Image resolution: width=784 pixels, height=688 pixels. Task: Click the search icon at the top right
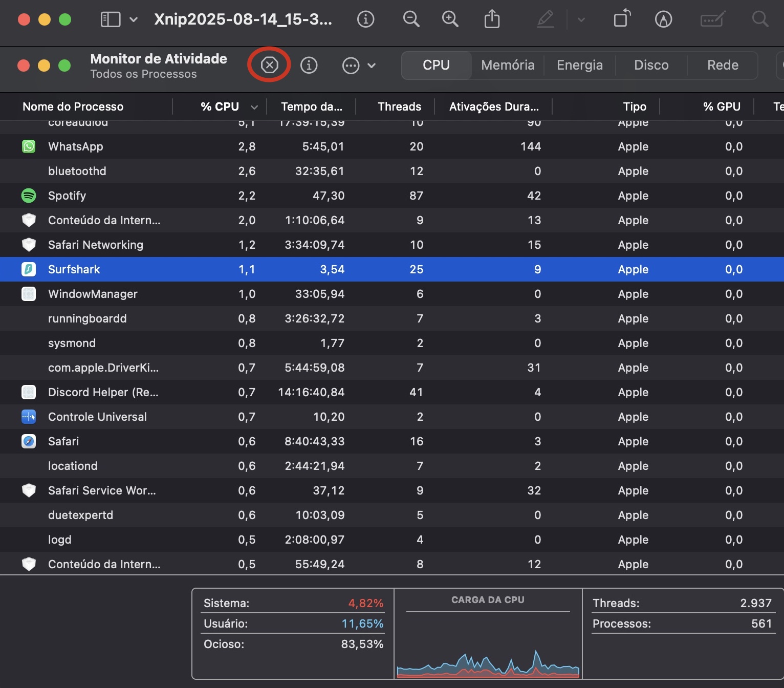pos(760,19)
